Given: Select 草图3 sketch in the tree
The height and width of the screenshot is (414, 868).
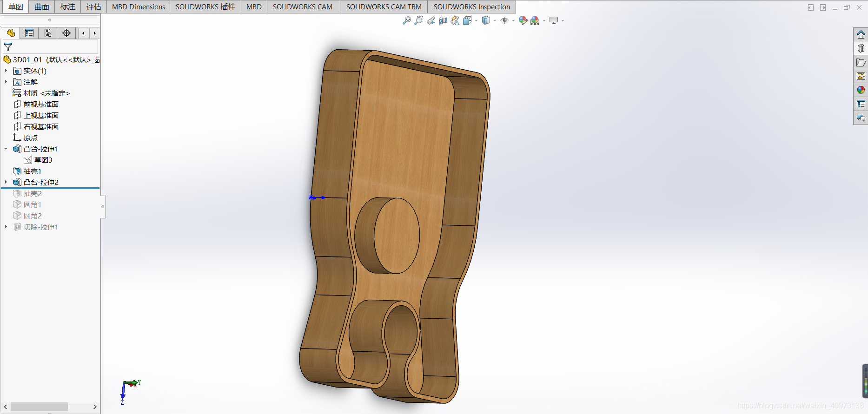Looking at the screenshot, I should (38, 160).
